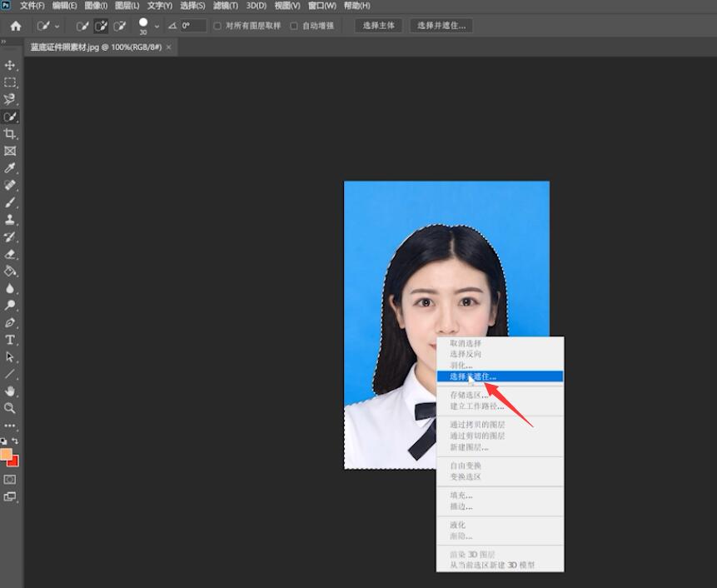Open the Edit Toolbar three-dots button
The width and height of the screenshot is (717, 588).
10,426
